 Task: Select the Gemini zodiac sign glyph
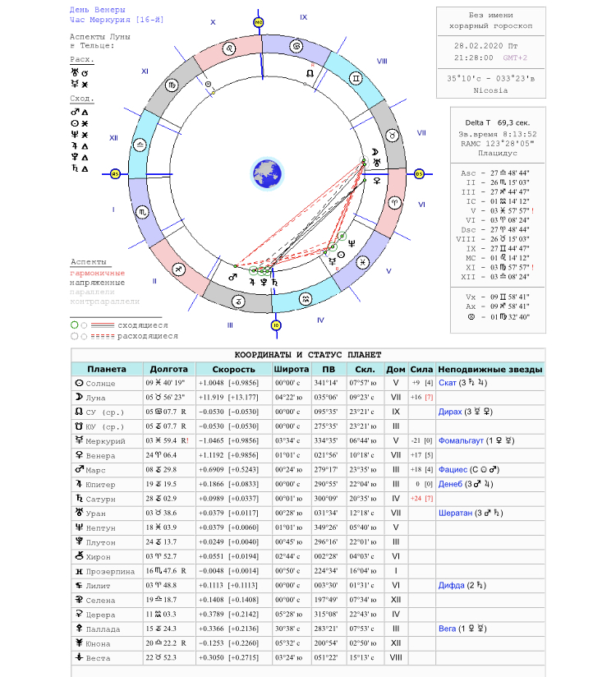(x=356, y=78)
